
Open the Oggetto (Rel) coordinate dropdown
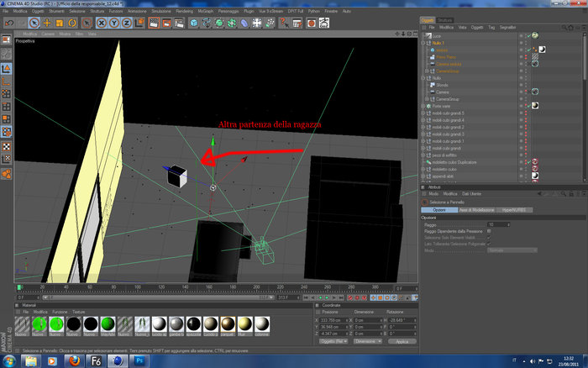coord(333,341)
